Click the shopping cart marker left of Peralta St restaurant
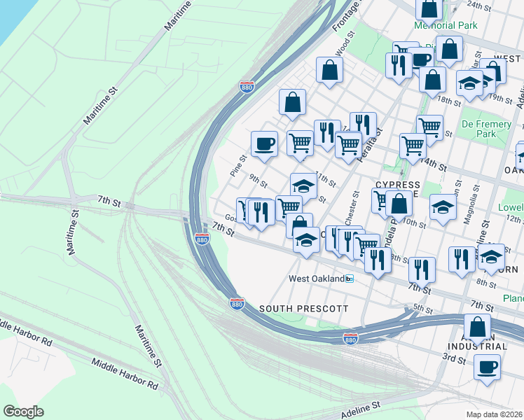Image resolution: width=524 pixels, height=420 pixels. [x=349, y=147]
